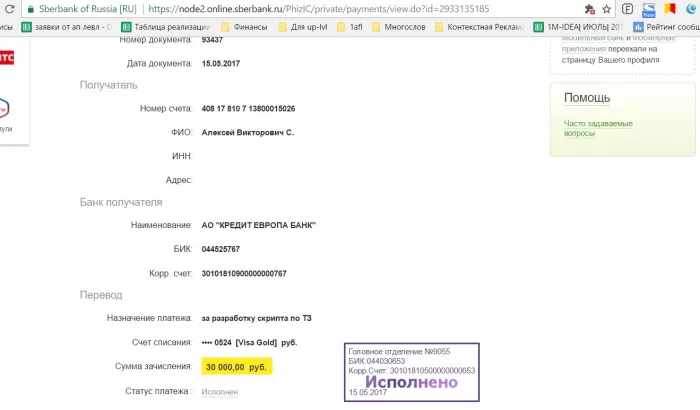Viewport: 700px width, 410px height.
Task: Open bookmark 'Таблица реализации'
Action: [166, 27]
